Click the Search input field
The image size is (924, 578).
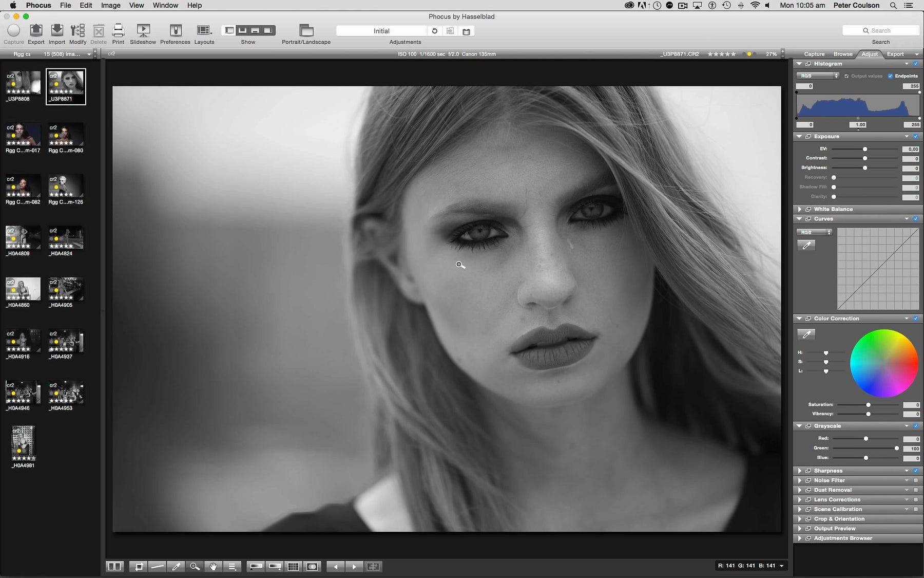[x=881, y=31]
